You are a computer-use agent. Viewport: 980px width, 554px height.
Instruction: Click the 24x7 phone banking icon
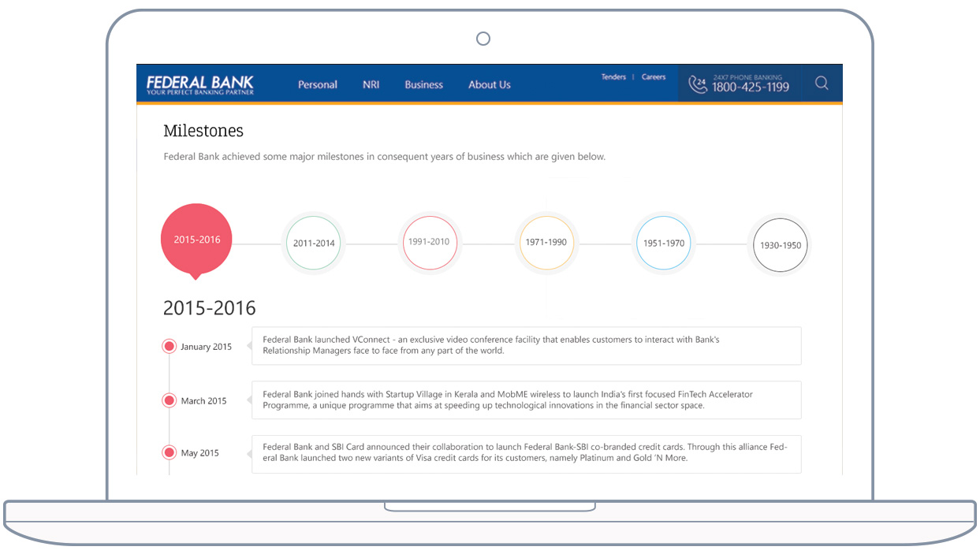coord(697,84)
